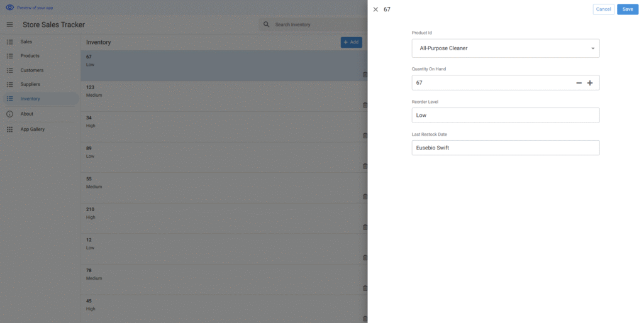Focus the Last Restock Date field
This screenshot has width=644, height=323.
pyautogui.click(x=505, y=148)
